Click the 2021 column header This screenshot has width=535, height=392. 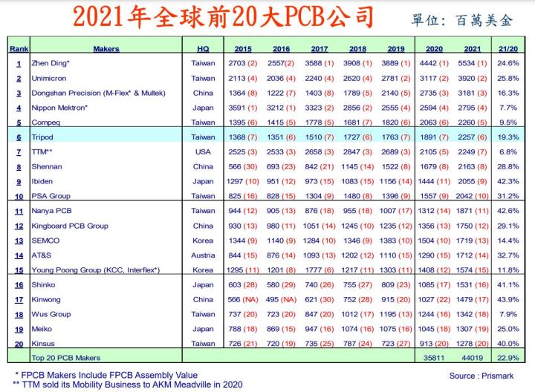tap(473, 49)
